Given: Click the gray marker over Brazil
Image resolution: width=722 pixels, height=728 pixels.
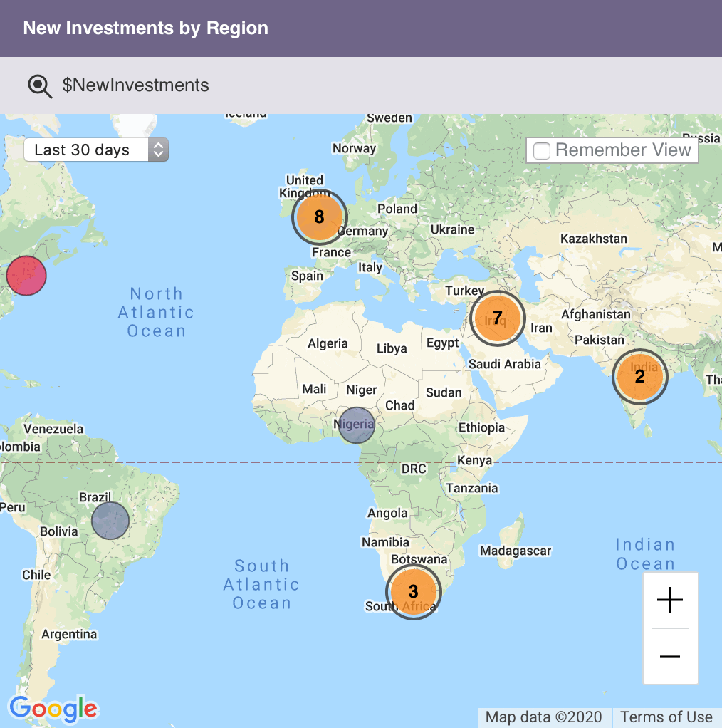Looking at the screenshot, I should pyautogui.click(x=110, y=521).
